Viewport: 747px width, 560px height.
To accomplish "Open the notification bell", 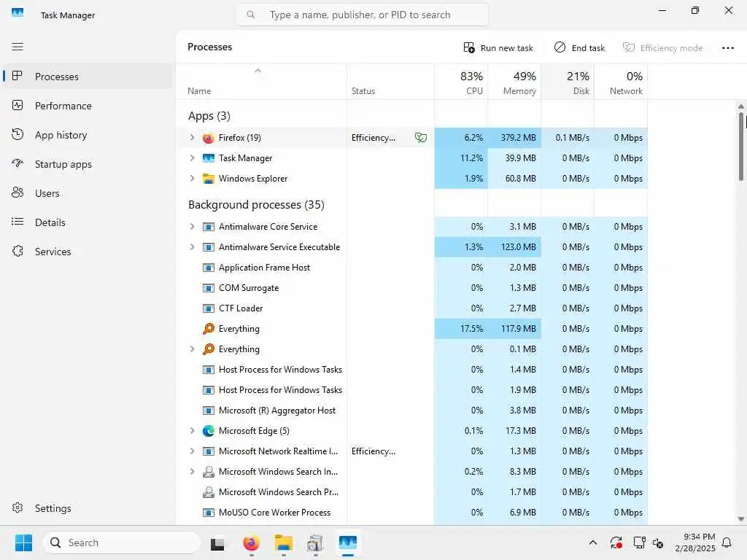I will 727,542.
